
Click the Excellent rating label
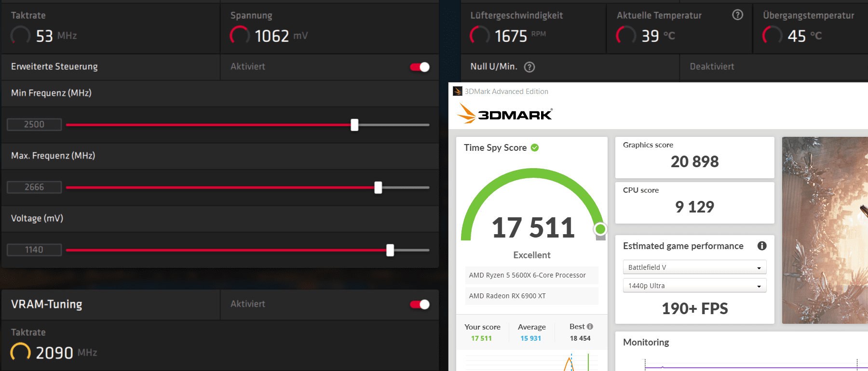click(531, 255)
